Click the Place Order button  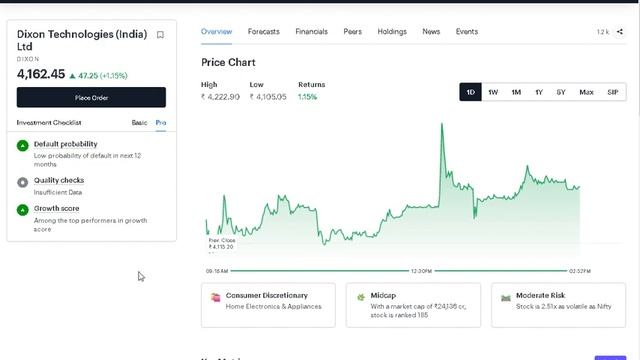[91, 98]
